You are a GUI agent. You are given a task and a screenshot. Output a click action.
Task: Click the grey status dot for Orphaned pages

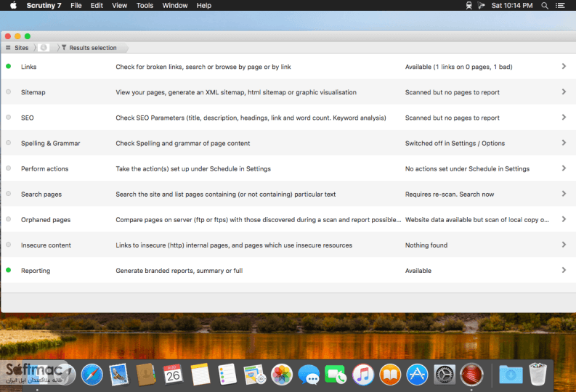[9, 219]
